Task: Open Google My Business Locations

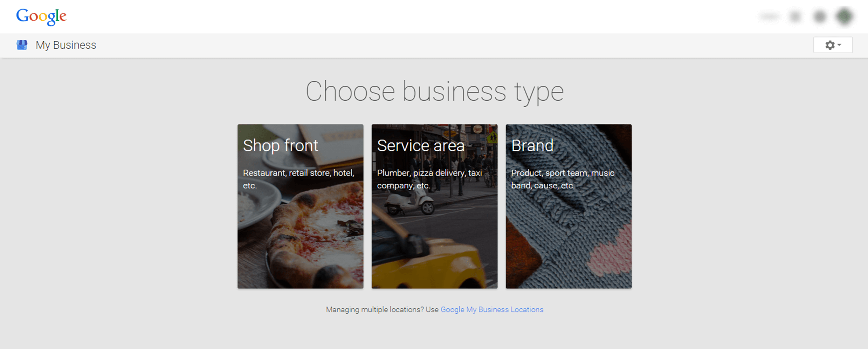Action: (492, 310)
